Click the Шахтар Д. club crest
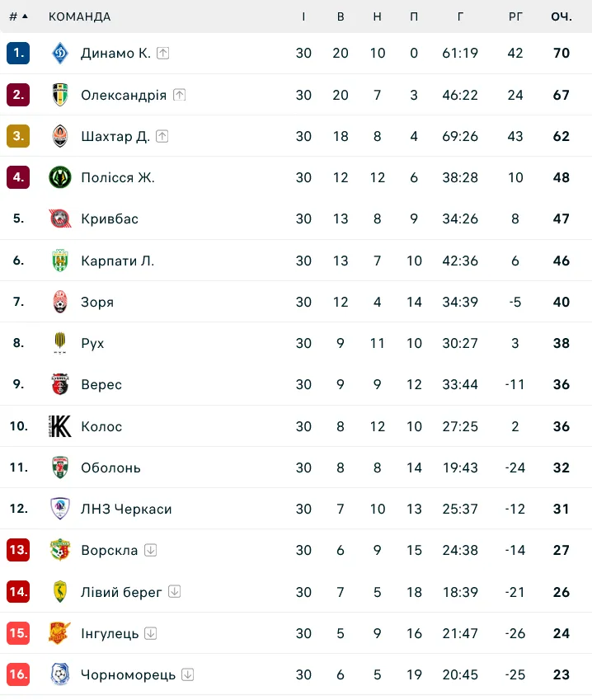This screenshot has width=592, height=700. (60, 136)
